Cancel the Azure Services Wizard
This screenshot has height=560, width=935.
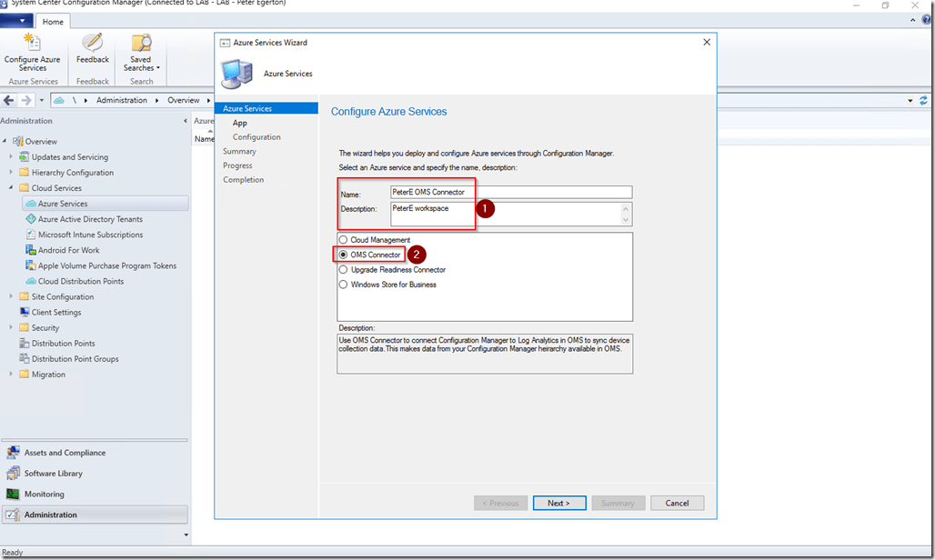pyautogui.click(x=677, y=503)
